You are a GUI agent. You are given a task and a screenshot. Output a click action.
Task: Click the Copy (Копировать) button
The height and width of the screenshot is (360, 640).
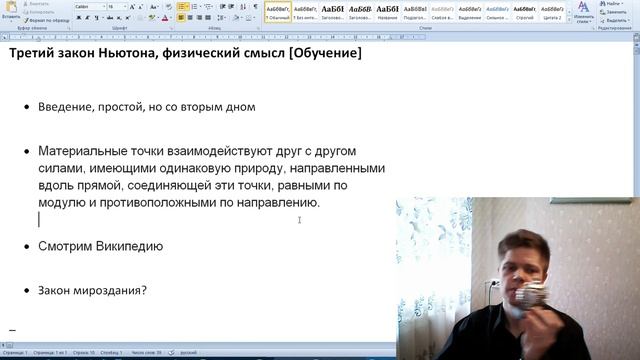[39, 12]
